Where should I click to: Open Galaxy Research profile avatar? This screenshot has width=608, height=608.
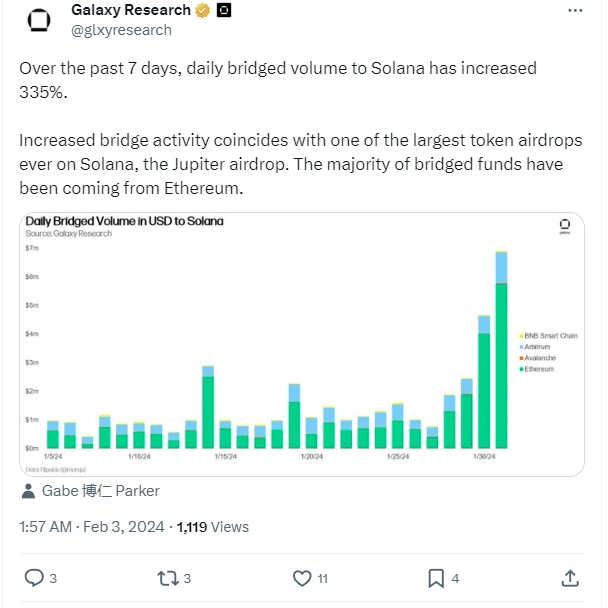tap(39, 20)
